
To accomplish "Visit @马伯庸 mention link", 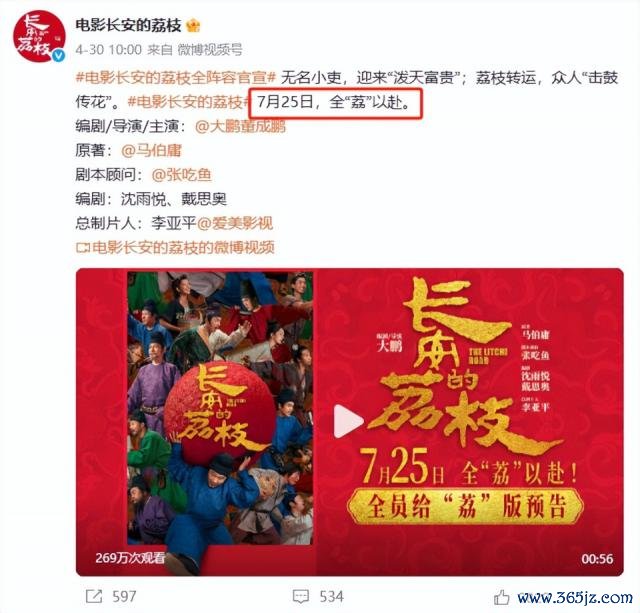I will tap(151, 150).
